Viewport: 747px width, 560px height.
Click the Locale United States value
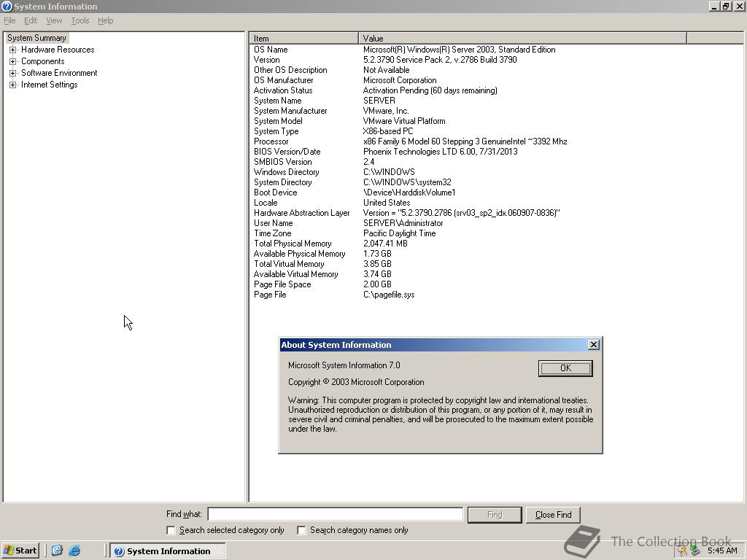387,203
